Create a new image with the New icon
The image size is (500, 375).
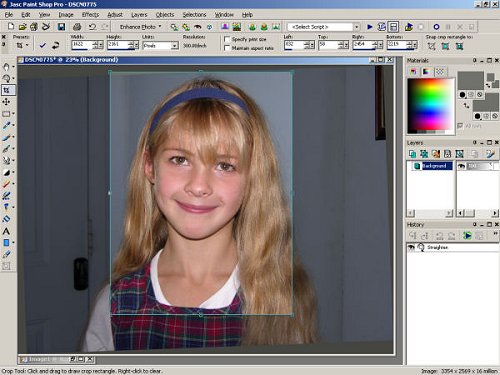11,26
